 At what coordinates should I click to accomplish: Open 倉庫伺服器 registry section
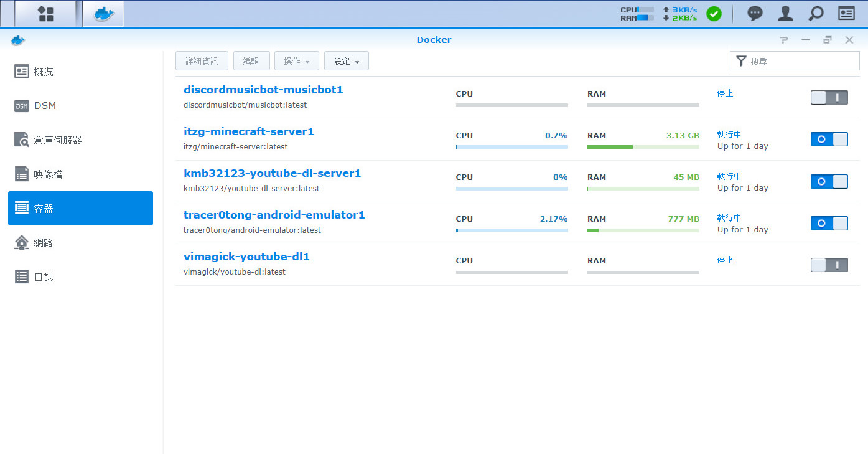click(80, 140)
